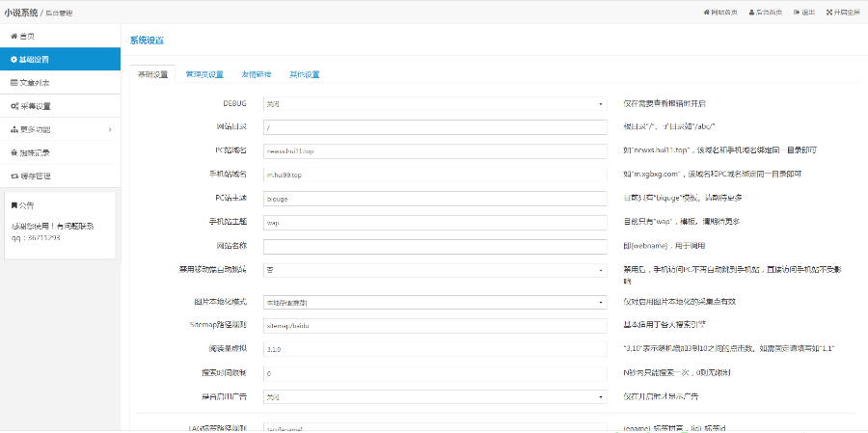The height and width of the screenshot is (433, 868).
Task: Click the 公告 notice heading
Action: tap(23, 205)
